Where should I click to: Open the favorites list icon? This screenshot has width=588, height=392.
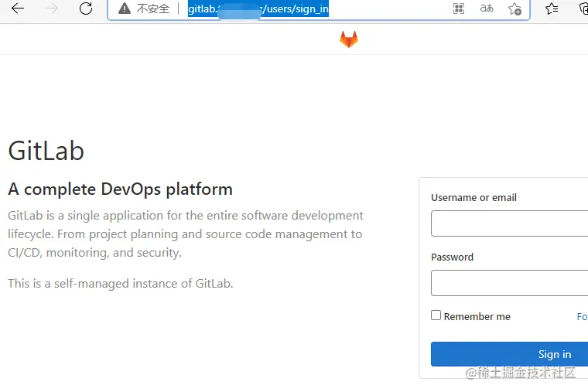coord(552,9)
